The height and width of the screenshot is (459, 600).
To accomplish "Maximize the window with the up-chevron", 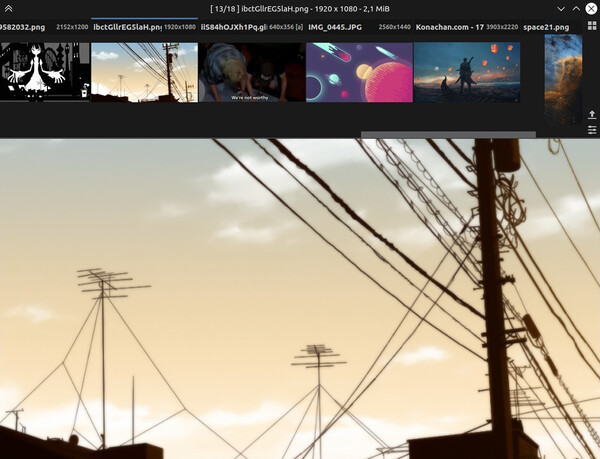I will [575, 9].
